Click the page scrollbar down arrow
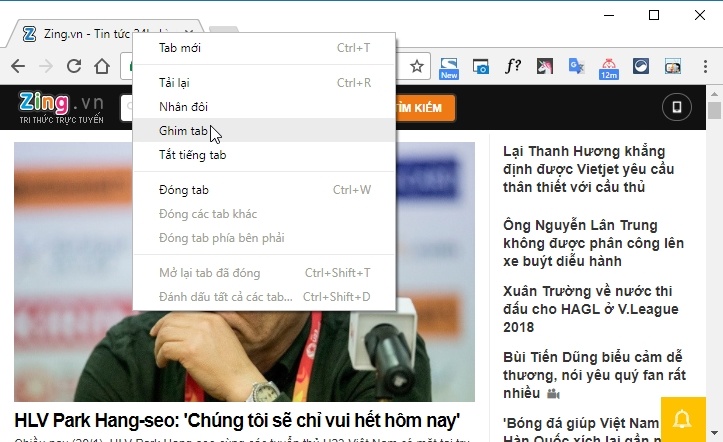 pyautogui.click(x=714, y=433)
